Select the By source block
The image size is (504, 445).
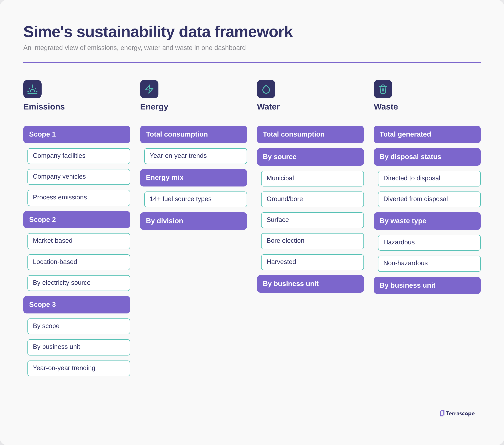click(x=310, y=157)
